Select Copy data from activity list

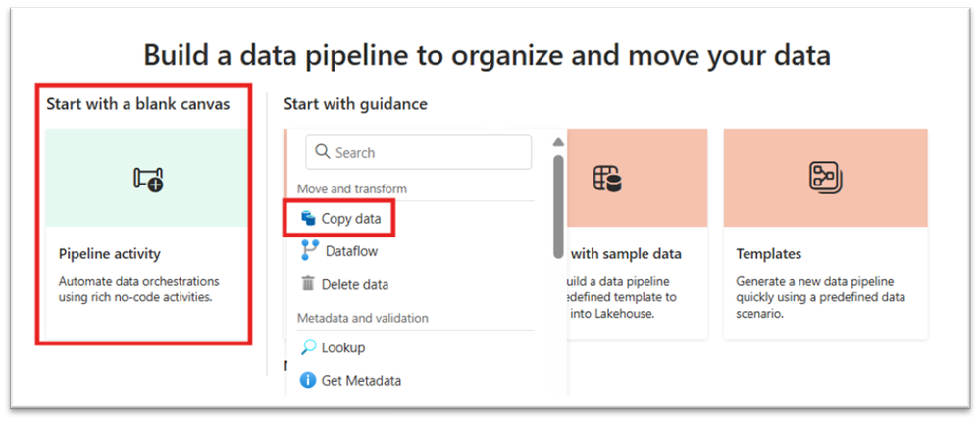tap(350, 218)
